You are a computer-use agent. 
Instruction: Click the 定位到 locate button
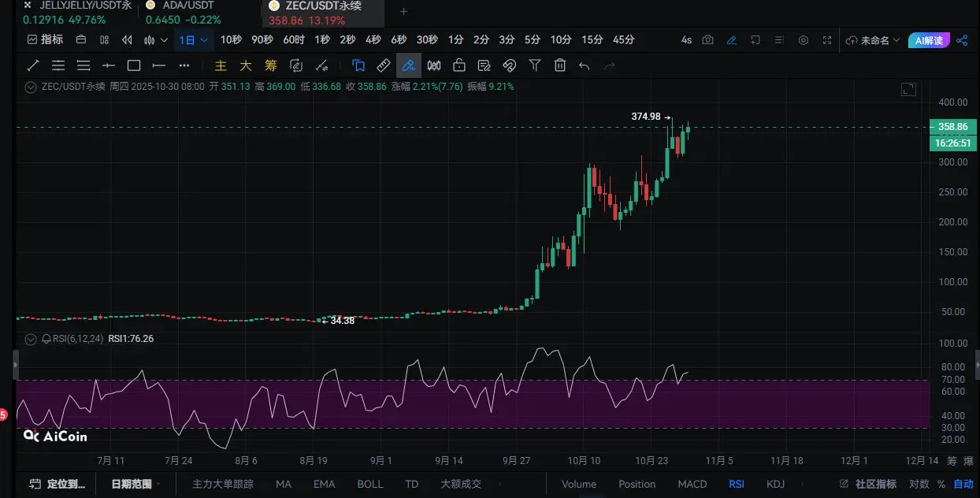click(x=58, y=484)
